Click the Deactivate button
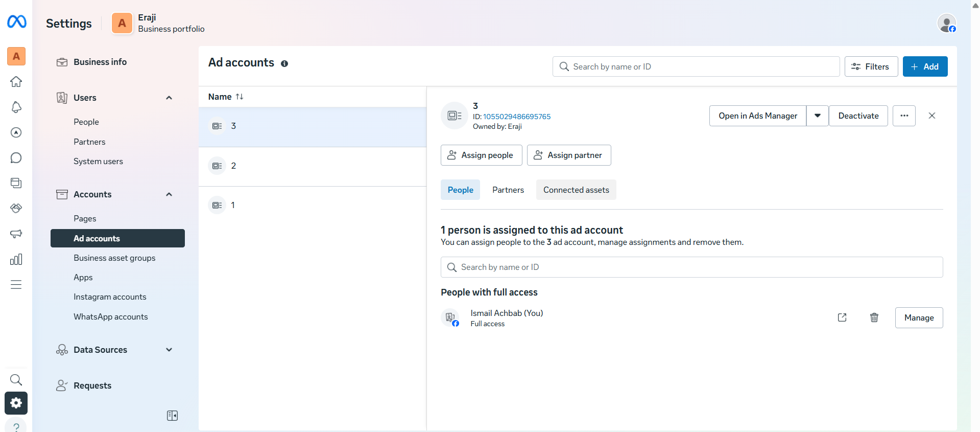This screenshot has height=432, width=980. (x=858, y=116)
